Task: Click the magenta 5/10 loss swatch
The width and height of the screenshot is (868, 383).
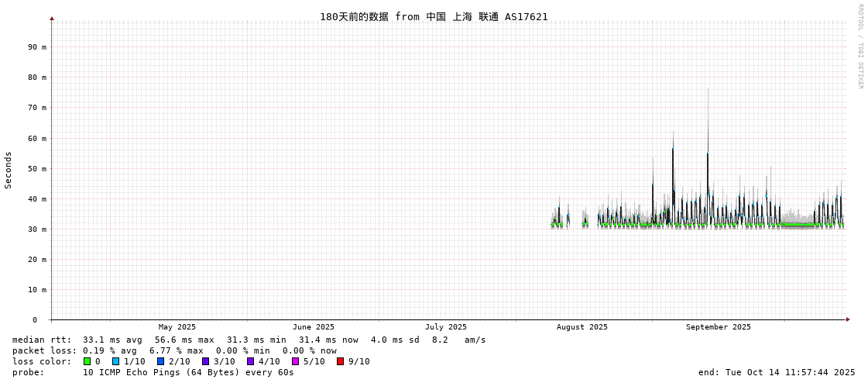Action: tap(296, 361)
